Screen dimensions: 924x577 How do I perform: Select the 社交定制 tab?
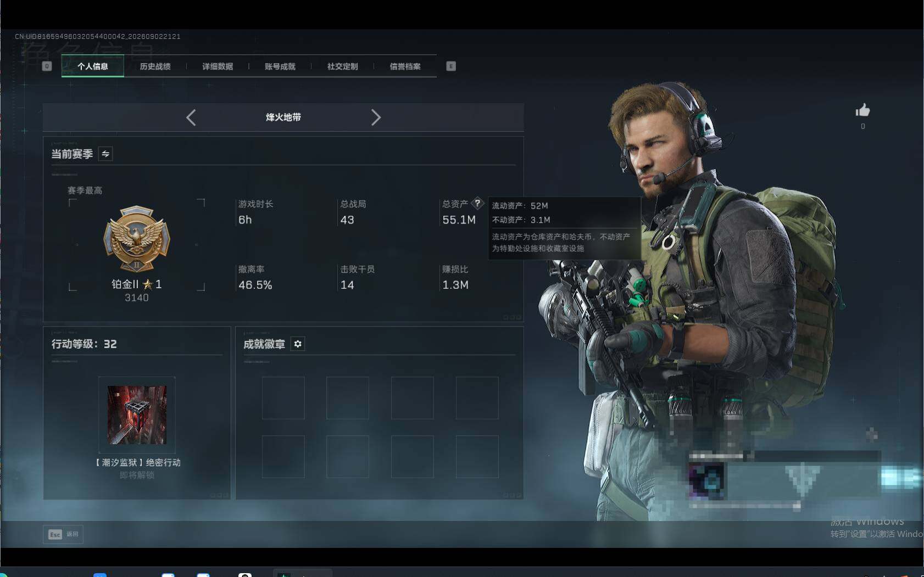tap(343, 66)
